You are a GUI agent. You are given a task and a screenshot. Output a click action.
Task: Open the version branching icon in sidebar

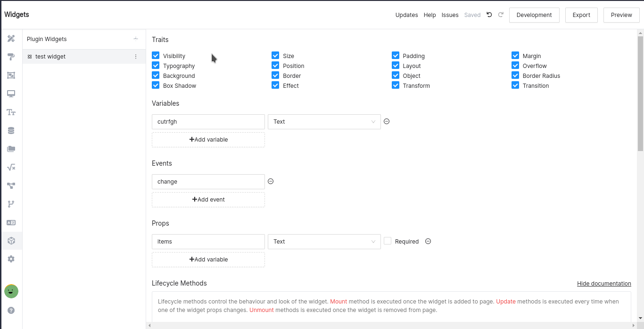(x=11, y=204)
